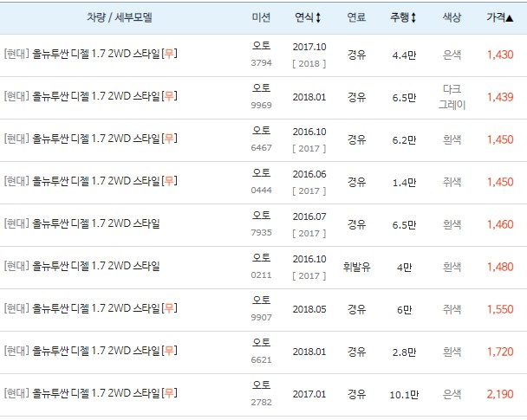The height and width of the screenshot is (420, 527).
Task: Click the [무] badge in the 2,190 price row
Action: point(169,393)
